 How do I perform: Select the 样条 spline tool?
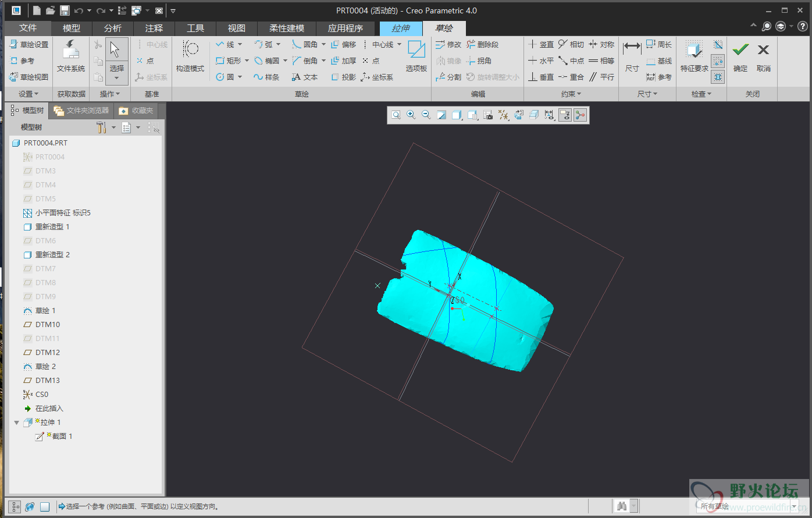coord(266,77)
